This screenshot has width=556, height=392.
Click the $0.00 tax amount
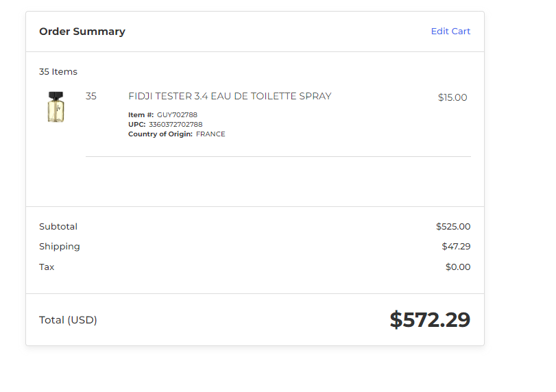(458, 267)
